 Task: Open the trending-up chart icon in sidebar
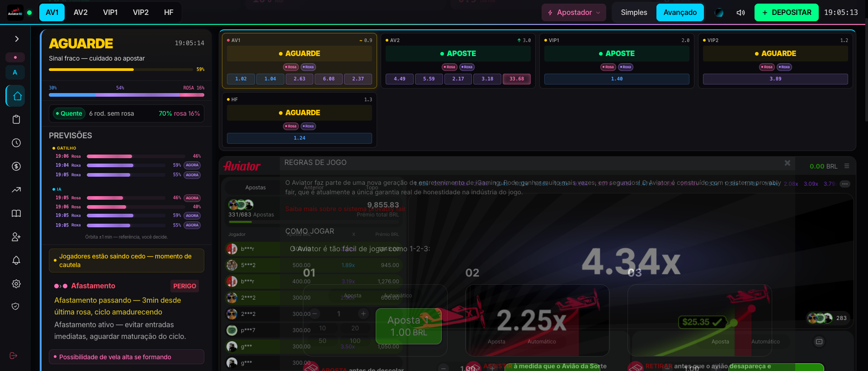tap(16, 190)
